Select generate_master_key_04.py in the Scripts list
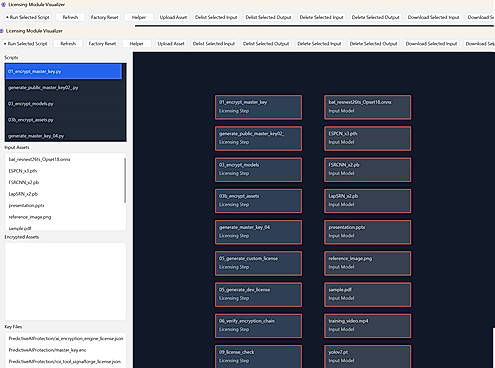This screenshot has width=495, height=368. pyautogui.click(x=63, y=135)
